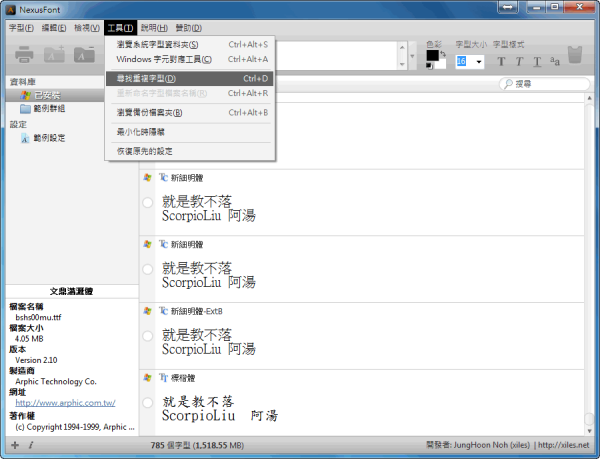Choose 瀏覽備份檔案夾(B) menu item
This screenshot has width=600, height=459.
click(x=190, y=113)
